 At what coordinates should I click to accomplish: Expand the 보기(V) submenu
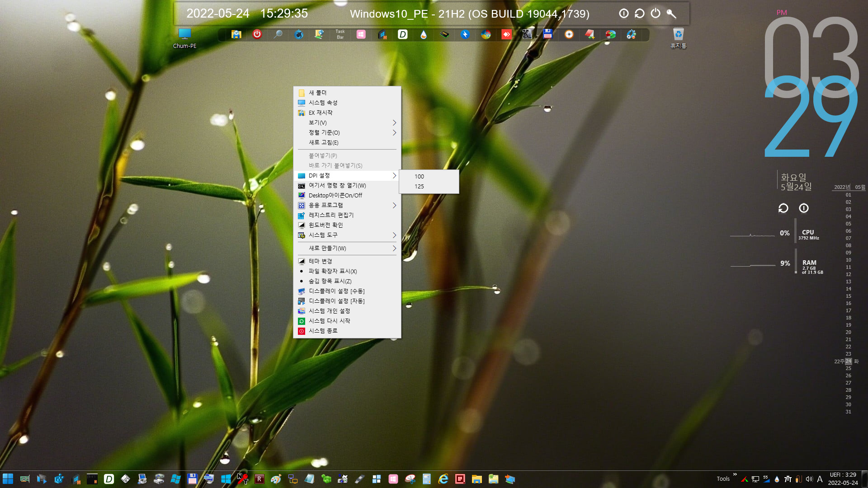[347, 122]
